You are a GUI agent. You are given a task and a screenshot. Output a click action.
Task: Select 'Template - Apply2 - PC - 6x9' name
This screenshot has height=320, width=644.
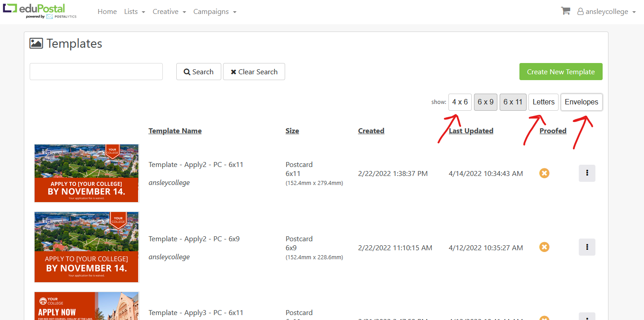pyautogui.click(x=194, y=239)
